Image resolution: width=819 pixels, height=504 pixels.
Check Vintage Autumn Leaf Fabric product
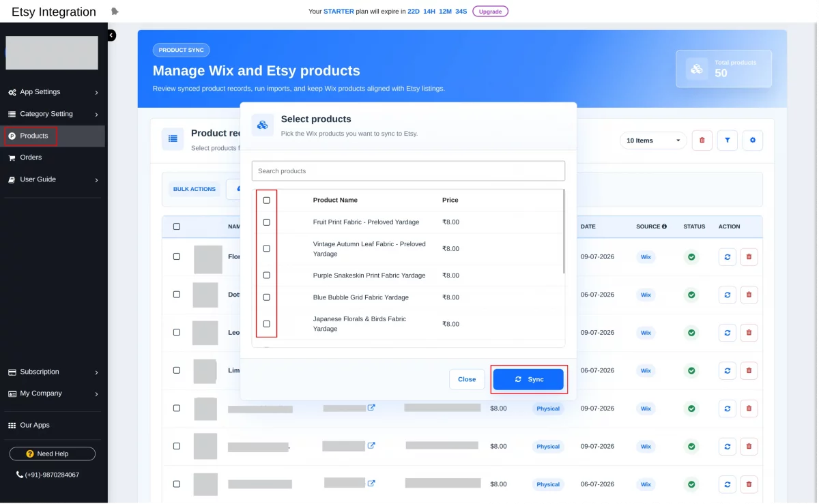pos(266,249)
